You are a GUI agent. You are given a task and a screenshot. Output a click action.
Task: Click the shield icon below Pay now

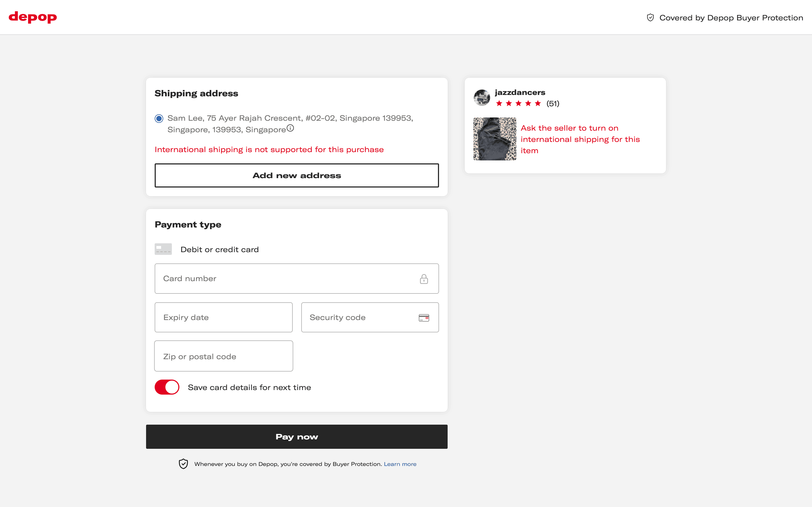click(x=183, y=464)
